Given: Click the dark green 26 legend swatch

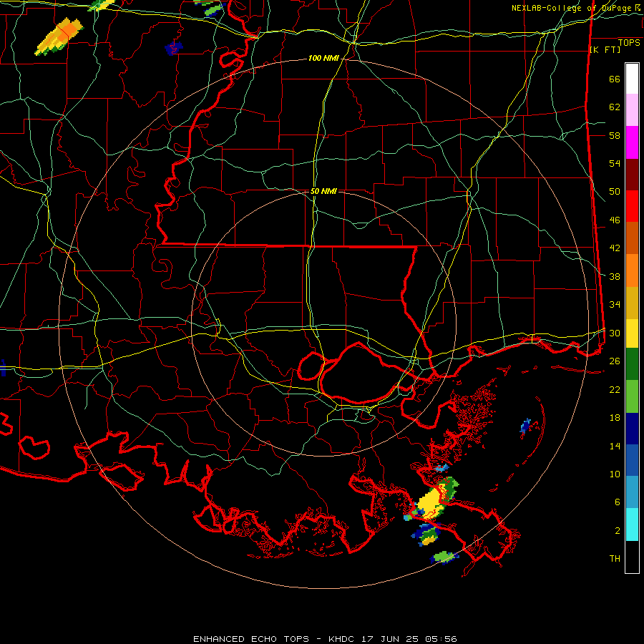Looking at the screenshot, I should point(632,364).
